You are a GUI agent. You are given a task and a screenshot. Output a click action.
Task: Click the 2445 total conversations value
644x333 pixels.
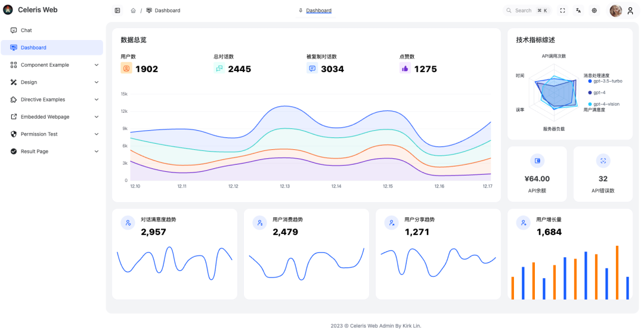pos(240,69)
